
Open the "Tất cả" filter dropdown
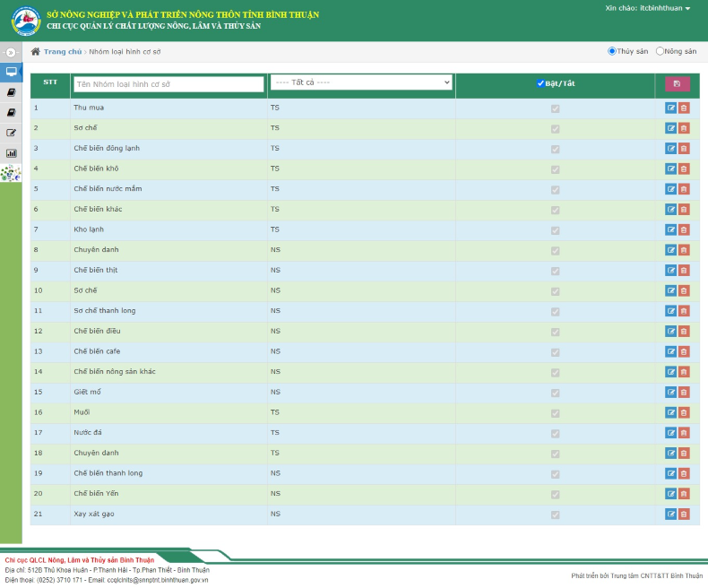click(x=361, y=82)
